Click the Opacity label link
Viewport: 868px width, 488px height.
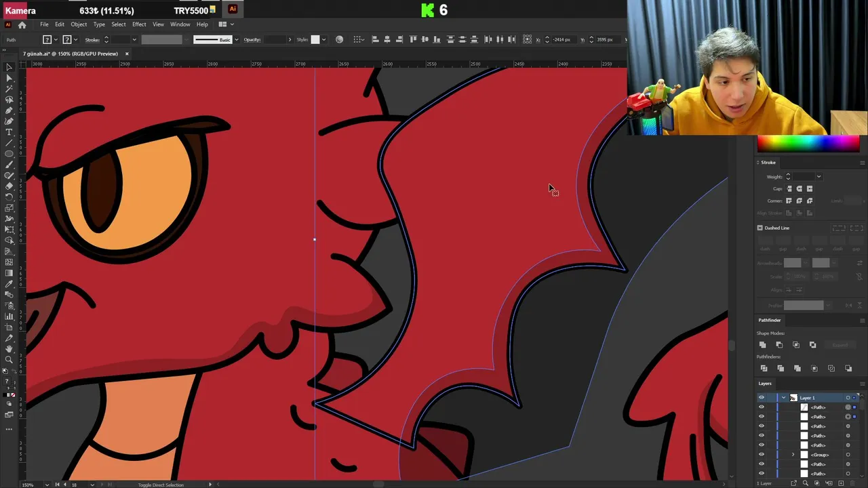[x=252, y=39]
